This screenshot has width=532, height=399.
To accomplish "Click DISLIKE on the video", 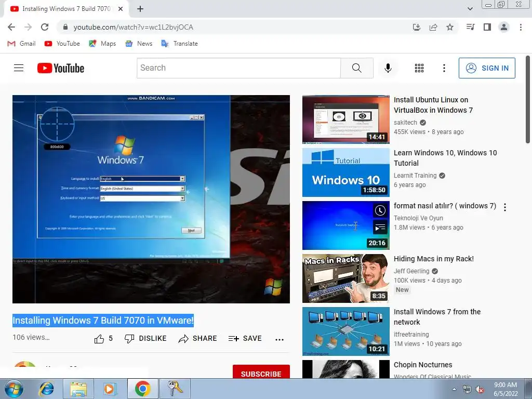I will pos(145,339).
